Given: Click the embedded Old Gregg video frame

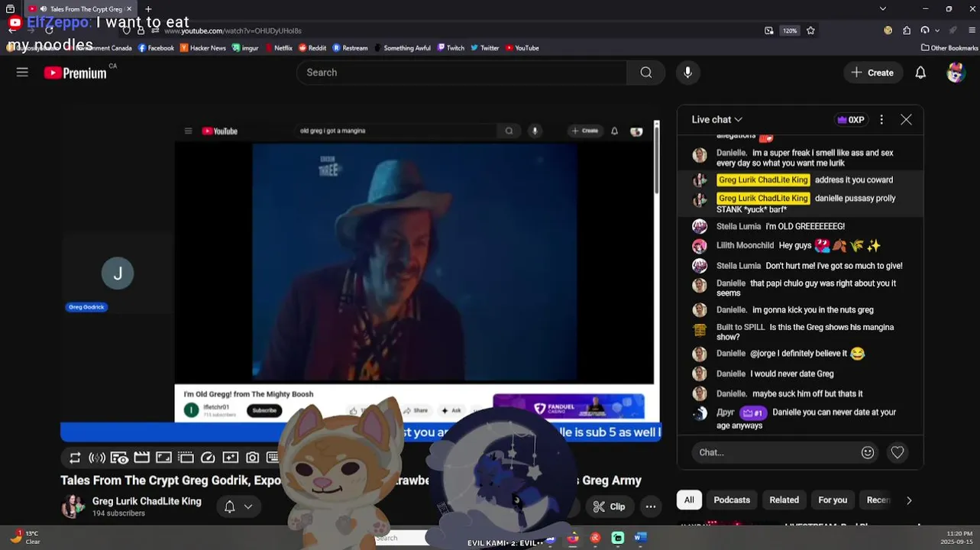Looking at the screenshot, I should coord(415,262).
